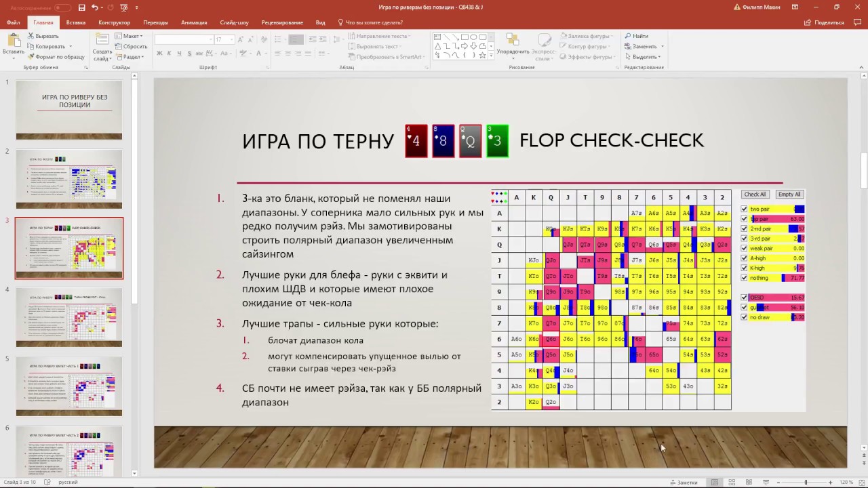868x488 pixels.
Task: Start slideshow from status bar icon
Action: pyautogui.click(x=766, y=482)
